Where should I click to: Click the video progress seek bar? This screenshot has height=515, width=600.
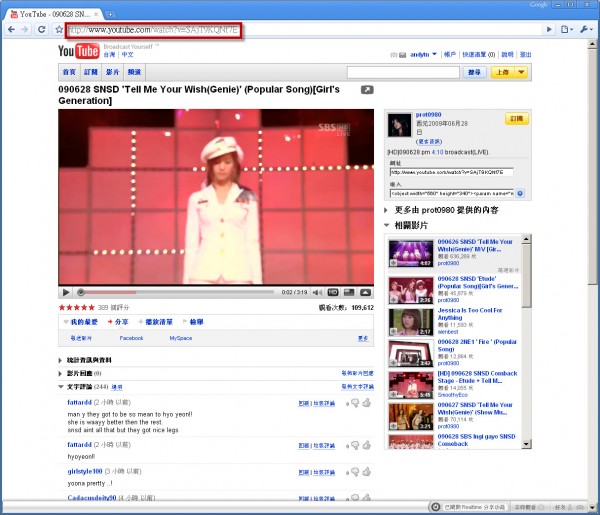pyautogui.click(x=176, y=292)
